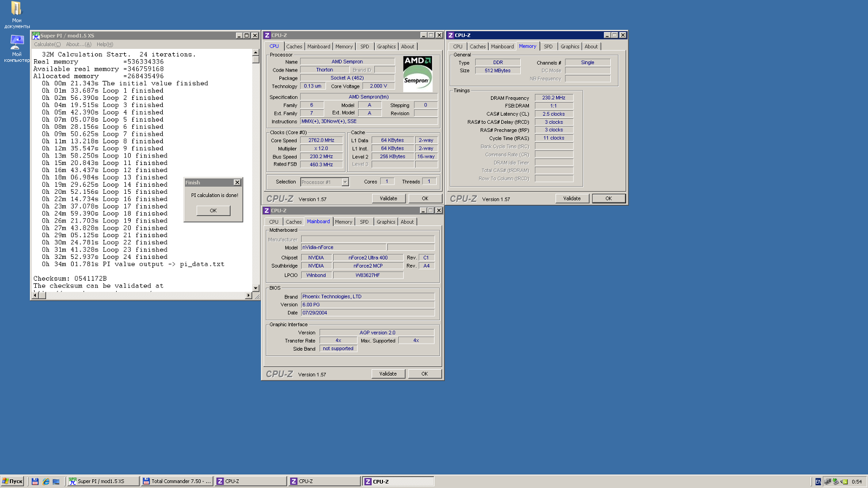Screen dimensions: 868x488
Task: Open the Graphics tab in the CPU tab CPU-Z window
Action: [x=386, y=47]
